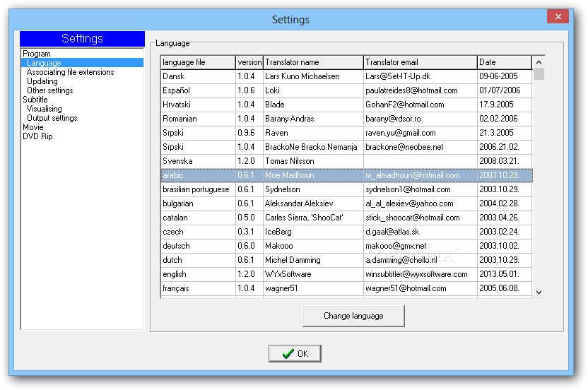Click translator name Barany Andras

pos(290,119)
